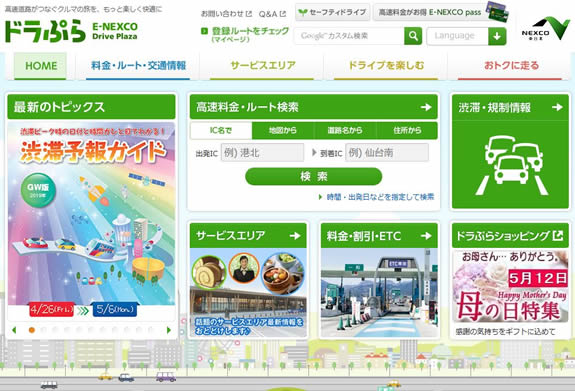The image size is (575, 391).
Task: Open the 料金・ルート・交通情報 menu
Action: point(138,66)
